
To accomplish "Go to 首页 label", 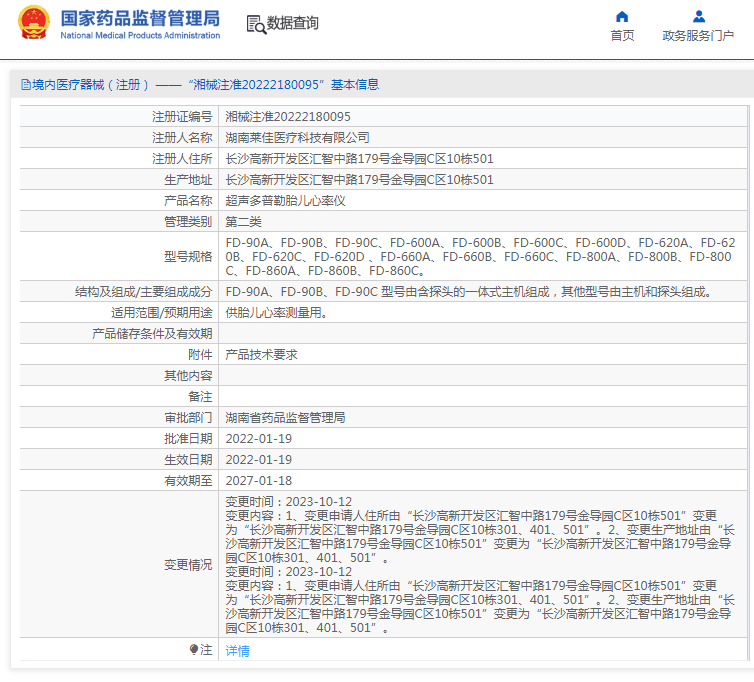I will point(622,36).
